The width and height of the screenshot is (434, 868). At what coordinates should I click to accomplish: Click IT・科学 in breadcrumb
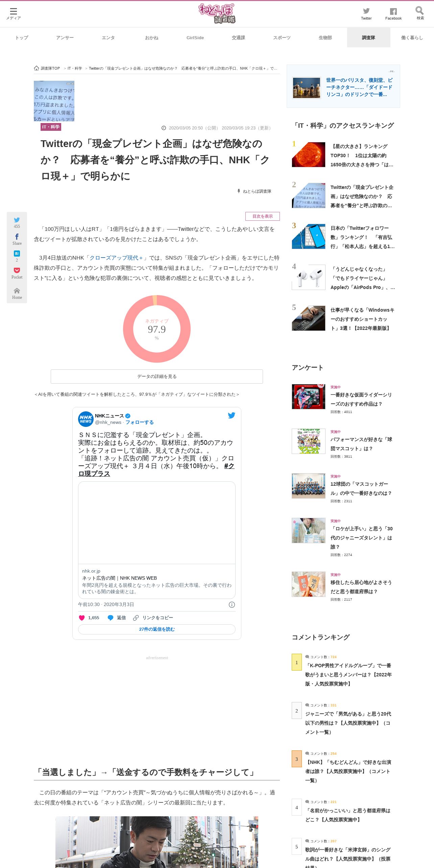pos(75,68)
